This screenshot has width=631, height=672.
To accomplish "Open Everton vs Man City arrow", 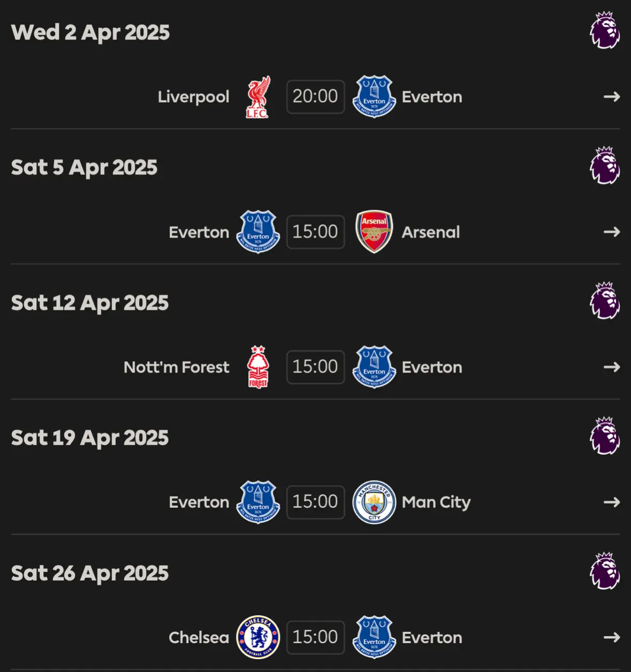I will pyautogui.click(x=612, y=502).
